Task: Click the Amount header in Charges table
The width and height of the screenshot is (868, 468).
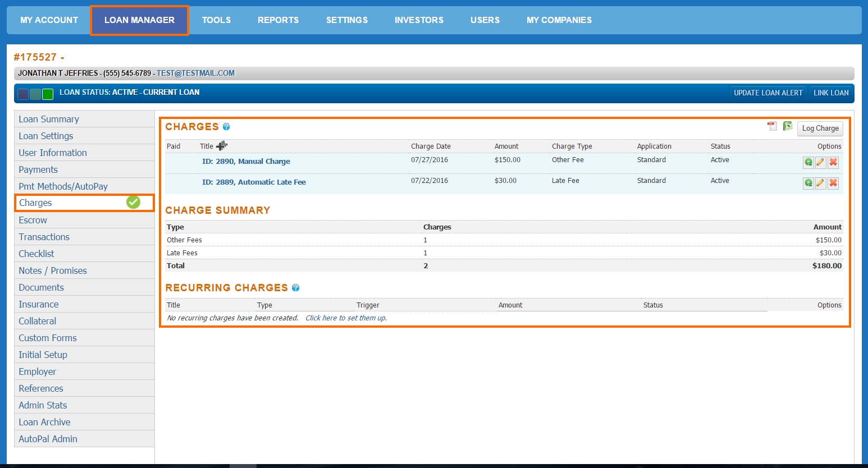Action: click(506, 146)
